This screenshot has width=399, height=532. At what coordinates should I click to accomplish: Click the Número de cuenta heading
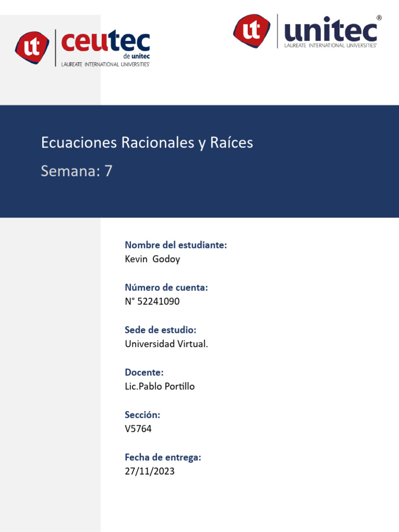(x=166, y=287)
